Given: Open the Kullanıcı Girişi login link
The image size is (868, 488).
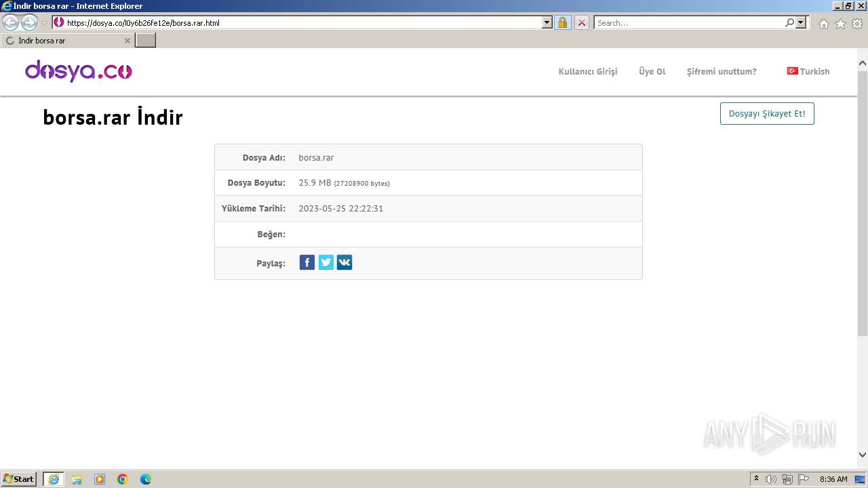Looking at the screenshot, I should pos(588,71).
